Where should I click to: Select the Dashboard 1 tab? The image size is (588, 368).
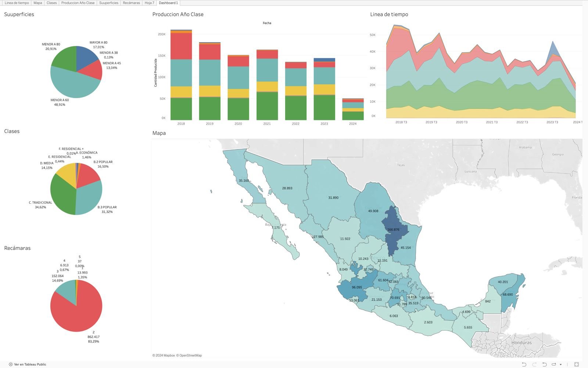pos(168,3)
